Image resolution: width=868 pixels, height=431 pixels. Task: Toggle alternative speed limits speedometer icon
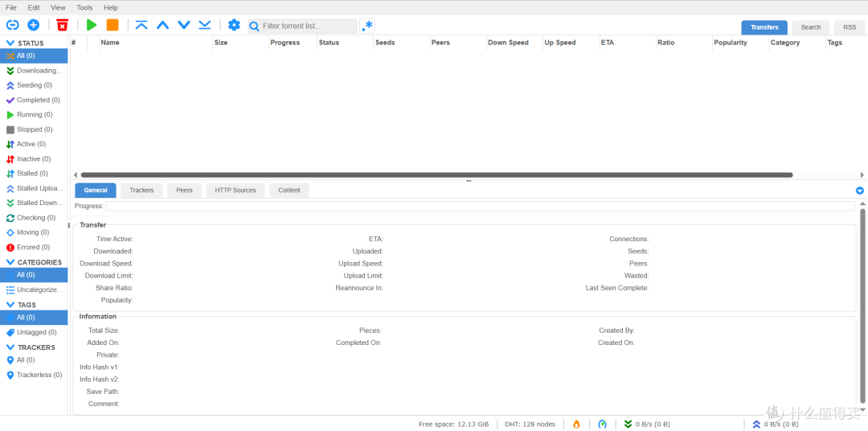pyautogui.click(x=603, y=424)
